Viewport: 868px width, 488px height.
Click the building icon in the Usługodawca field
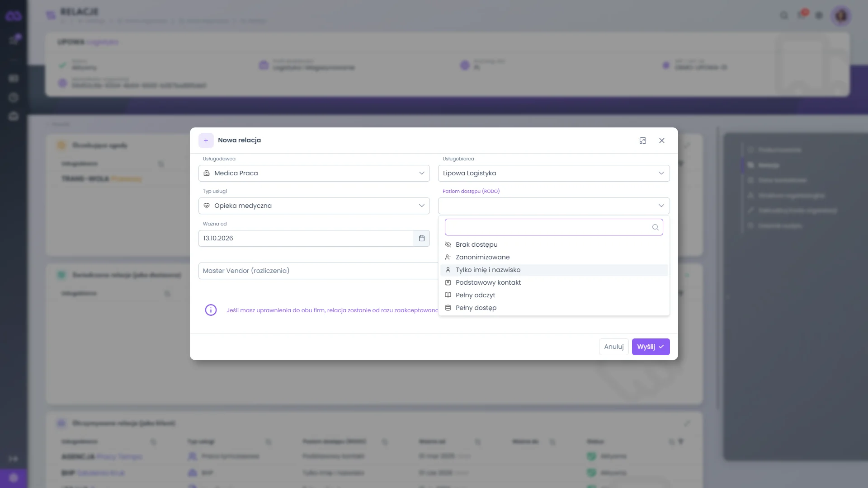tap(207, 173)
